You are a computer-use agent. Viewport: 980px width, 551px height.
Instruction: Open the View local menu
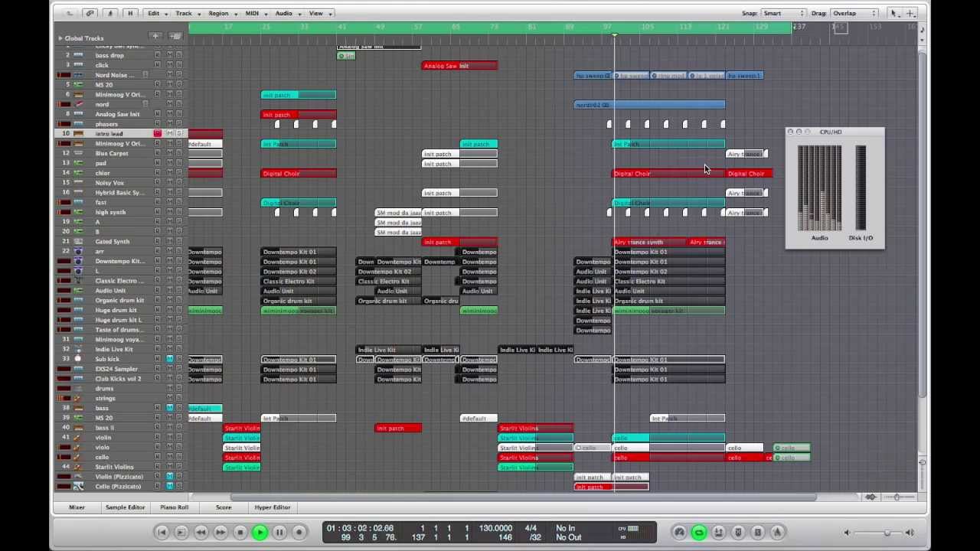click(x=319, y=13)
